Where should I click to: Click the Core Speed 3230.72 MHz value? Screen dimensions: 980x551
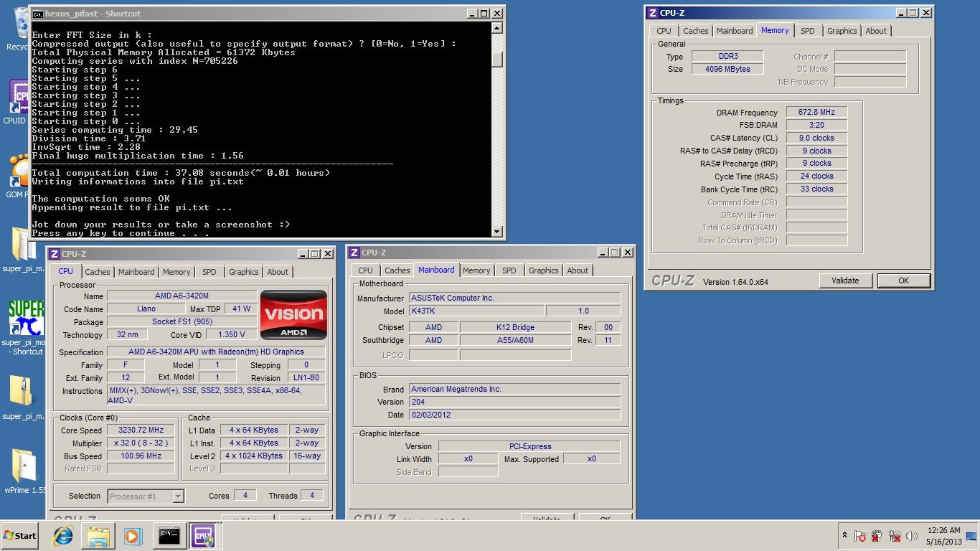(x=141, y=430)
